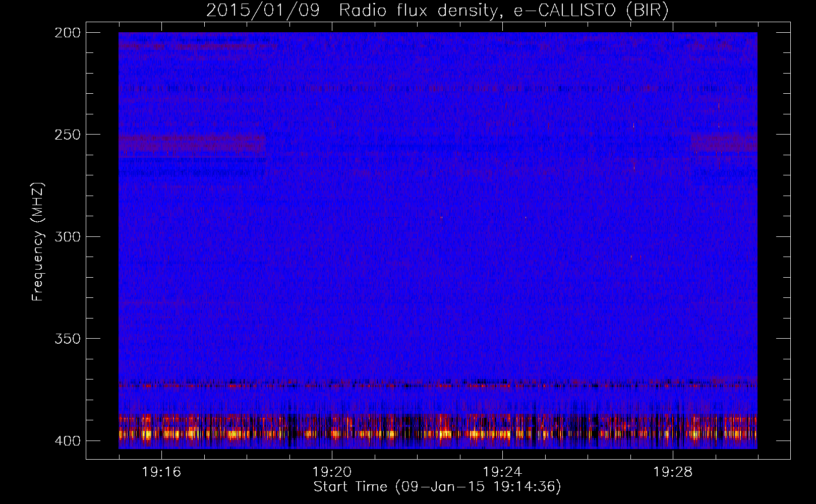This screenshot has height=504, width=816.
Task: Select the 200 frequency axis label
Action: tap(68, 33)
